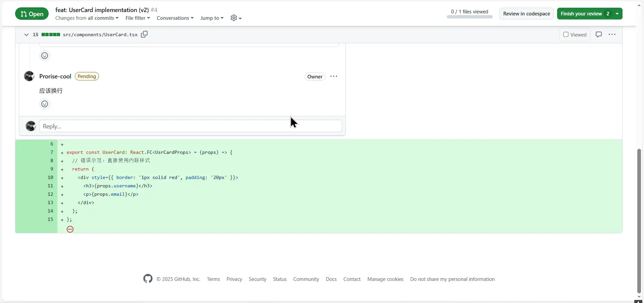Viewport: 644px width, 303px height.
Task: Add reaction to the upper comment using smiley
Action: click(x=45, y=56)
